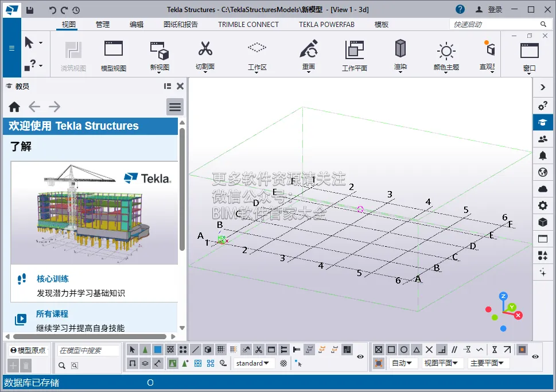The height and width of the screenshot is (392, 556).
Task: Toggle snap to end points square-X switch
Action: 378,350
